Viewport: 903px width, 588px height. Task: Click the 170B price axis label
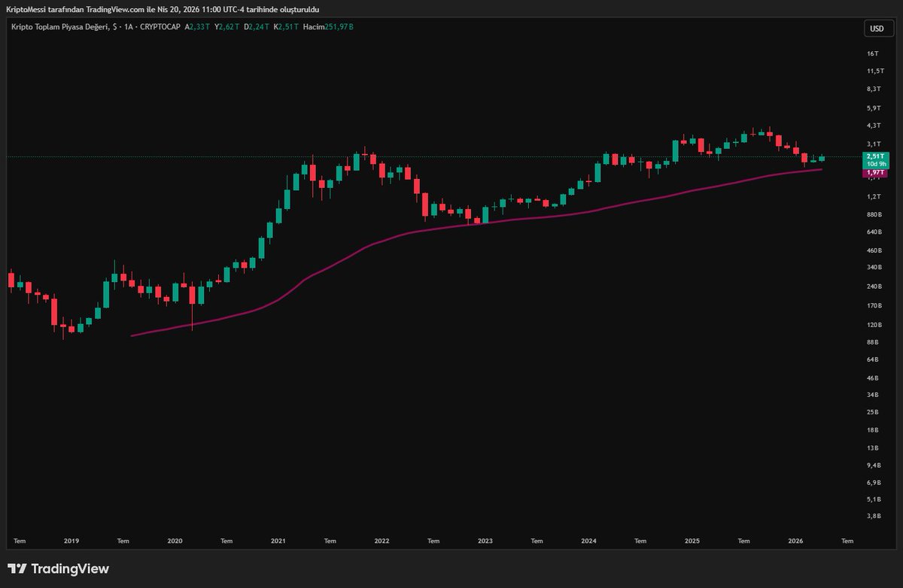coord(874,306)
